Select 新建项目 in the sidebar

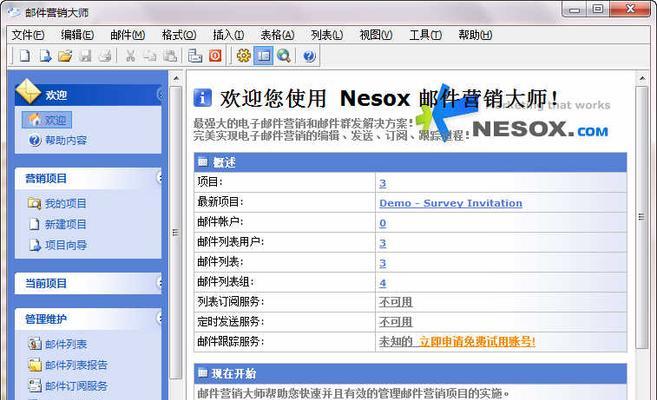[66, 224]
